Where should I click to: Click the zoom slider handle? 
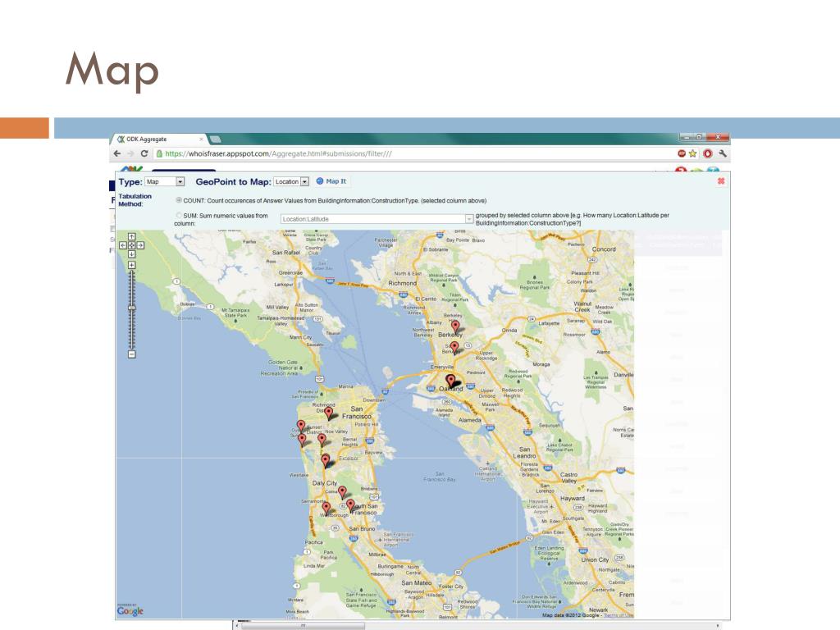pos(132,308)
